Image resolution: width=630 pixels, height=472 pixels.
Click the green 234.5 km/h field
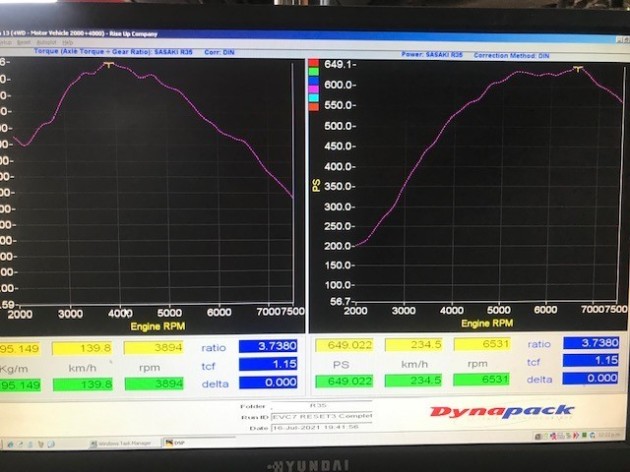tap(413, 380)
